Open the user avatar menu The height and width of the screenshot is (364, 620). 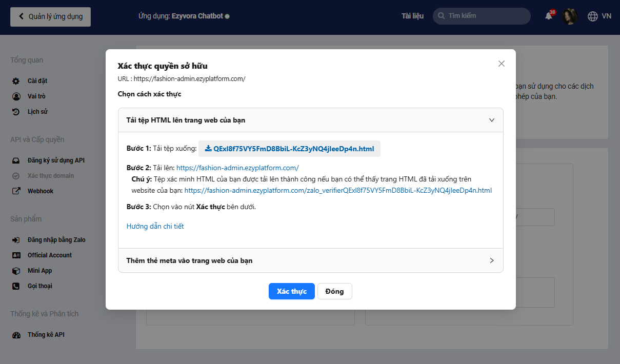coord(570,16)
